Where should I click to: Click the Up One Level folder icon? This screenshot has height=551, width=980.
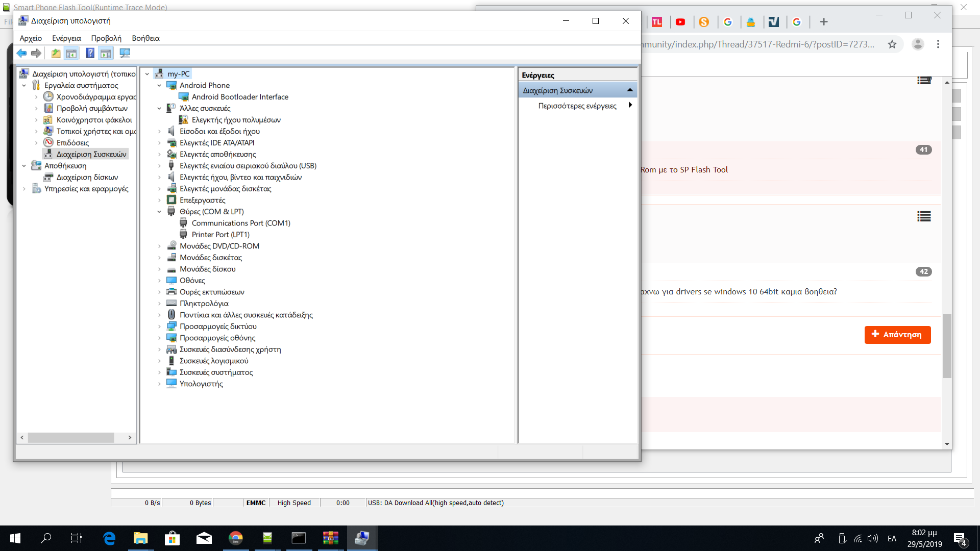coord(56,53)
